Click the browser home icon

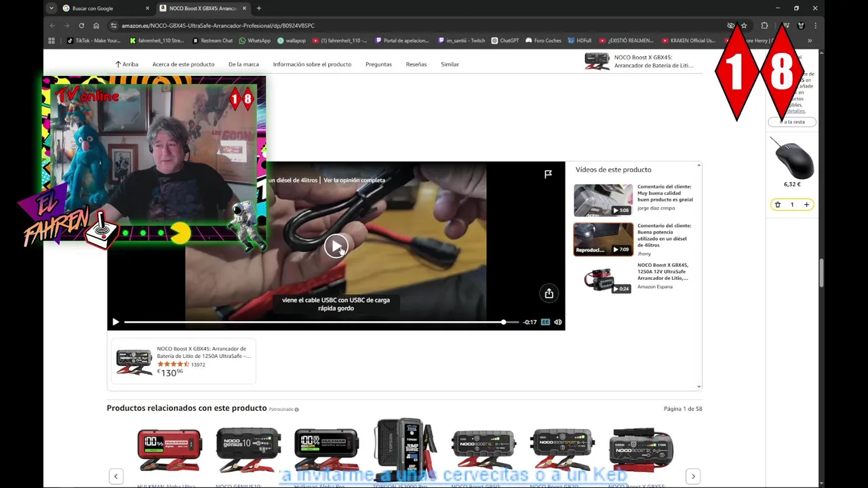coord(96,26)
